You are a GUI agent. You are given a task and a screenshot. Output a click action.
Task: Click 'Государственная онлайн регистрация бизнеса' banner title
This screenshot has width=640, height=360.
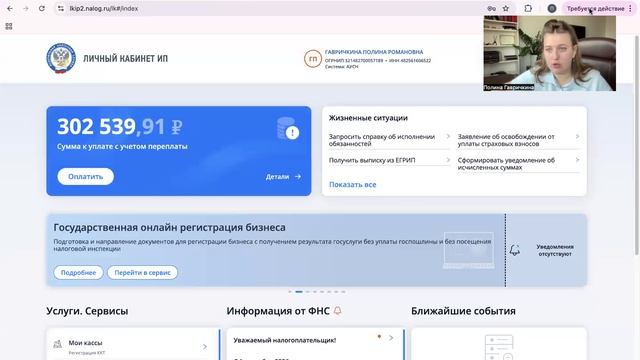[x=169, y=227]
